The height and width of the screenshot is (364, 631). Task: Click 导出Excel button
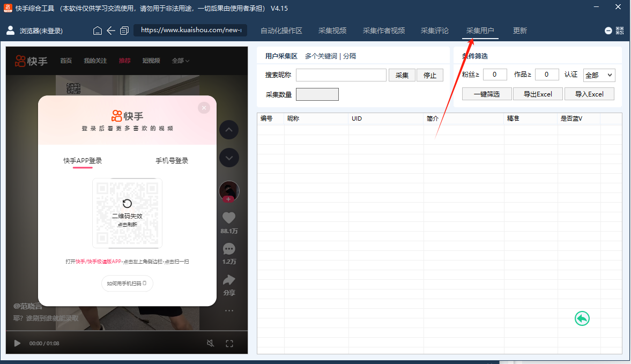[x=538, y=94]
